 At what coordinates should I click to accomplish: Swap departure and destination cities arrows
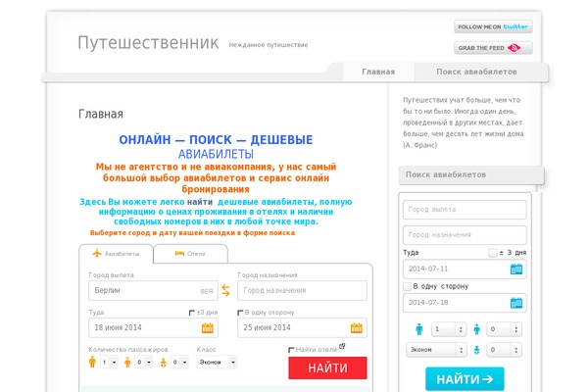225,290
